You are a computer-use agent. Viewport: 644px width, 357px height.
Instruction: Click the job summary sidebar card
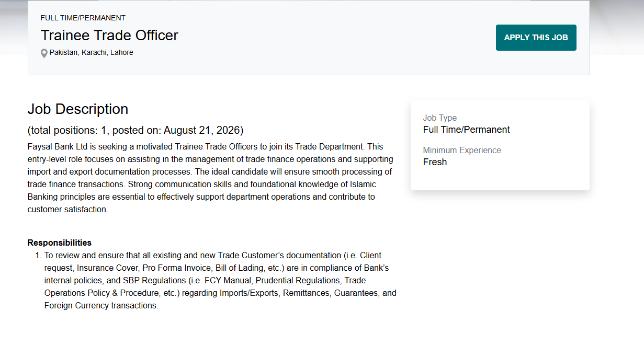[x=500, y=145]
